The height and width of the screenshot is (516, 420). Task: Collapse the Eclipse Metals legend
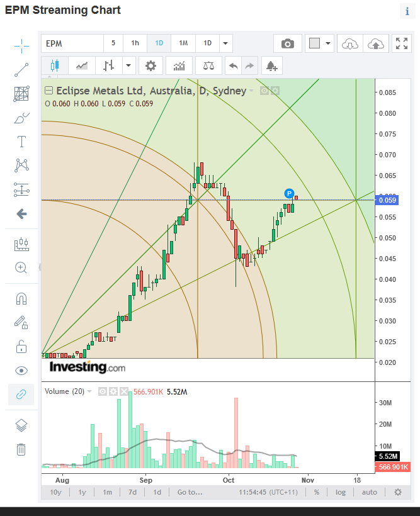click(x=48, y=91)
